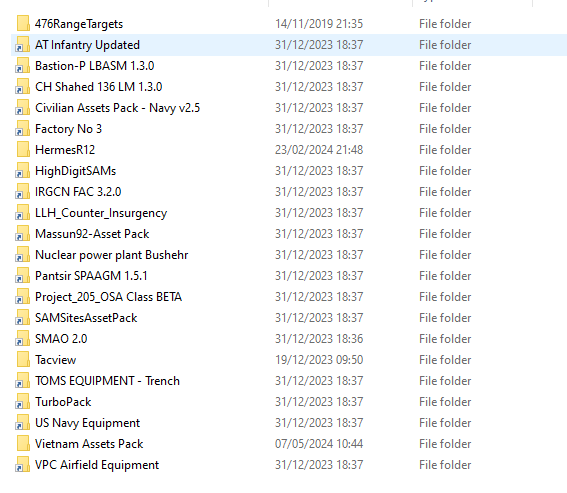The height and width of the screenshot is (493, 567).
Task: Click the Massun92-Asset Pack folder icon
Action: 23,233
